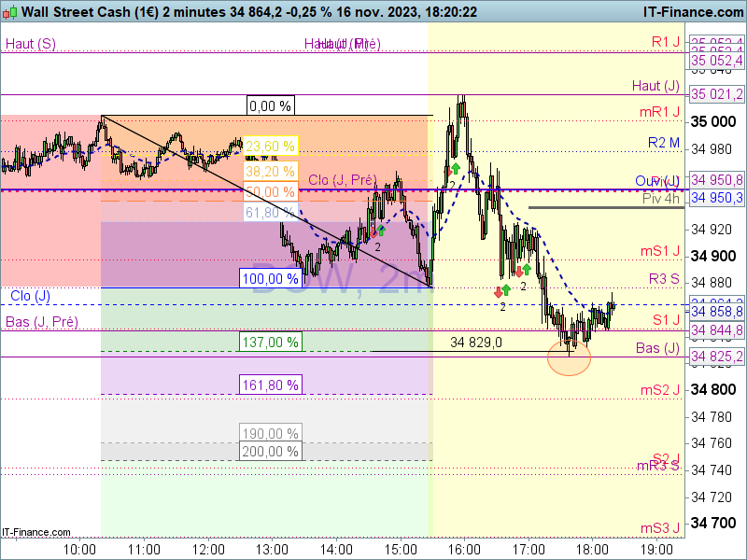Click the 'R3 S' pivot label
The width and height of the screenshot is (747, 560).
664,278
